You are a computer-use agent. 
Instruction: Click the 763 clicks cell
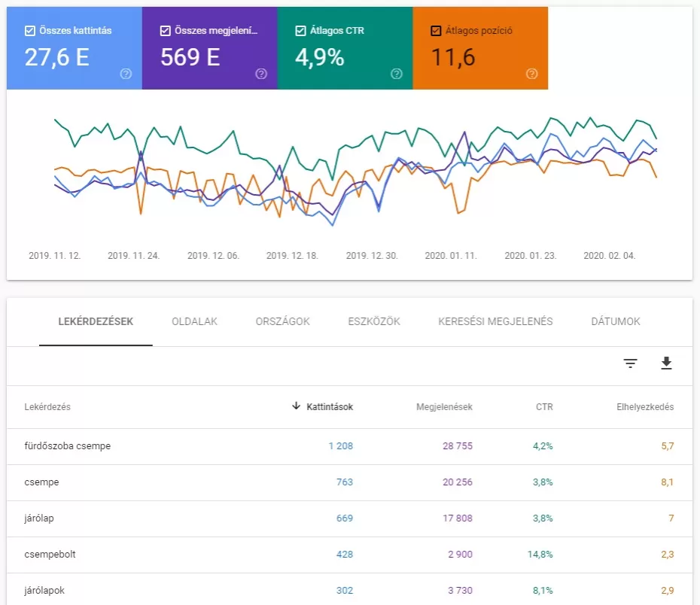[x=344, y=482]
